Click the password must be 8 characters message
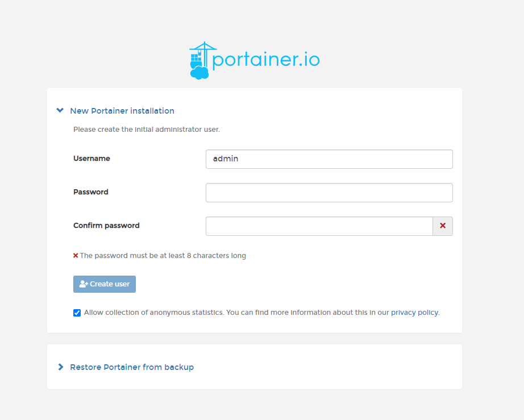This screenshot has width=524, height=420. pos(163,256)
